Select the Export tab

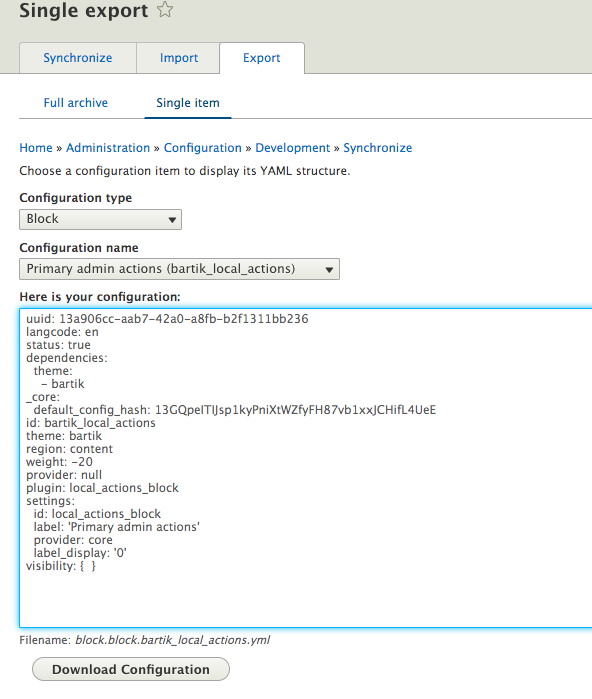tap(262, 58)
